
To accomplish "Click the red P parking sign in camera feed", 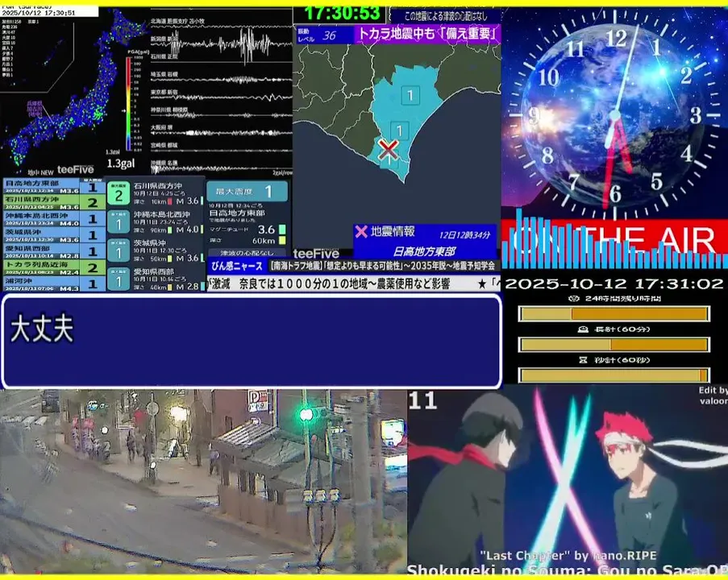I will pos(258,400).
